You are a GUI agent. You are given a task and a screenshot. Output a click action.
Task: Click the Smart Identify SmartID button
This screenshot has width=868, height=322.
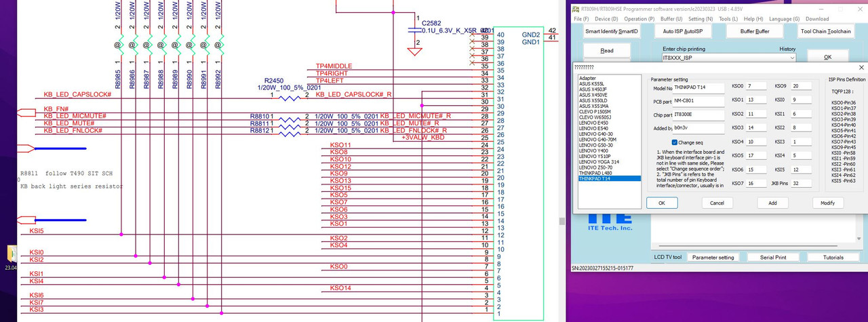[611, 31]
